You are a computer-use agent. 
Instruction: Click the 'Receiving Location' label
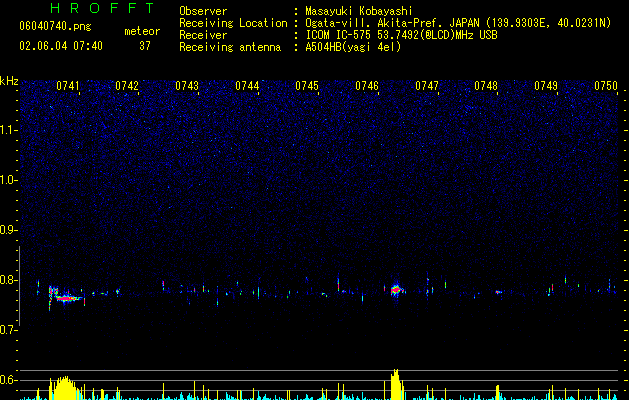click(233, 23)
